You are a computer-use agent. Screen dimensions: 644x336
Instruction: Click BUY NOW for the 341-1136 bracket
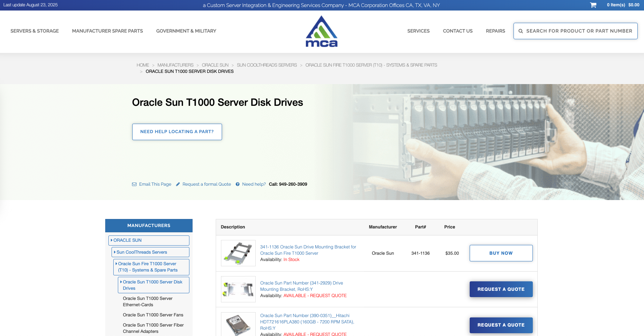(x=501, y=253)
